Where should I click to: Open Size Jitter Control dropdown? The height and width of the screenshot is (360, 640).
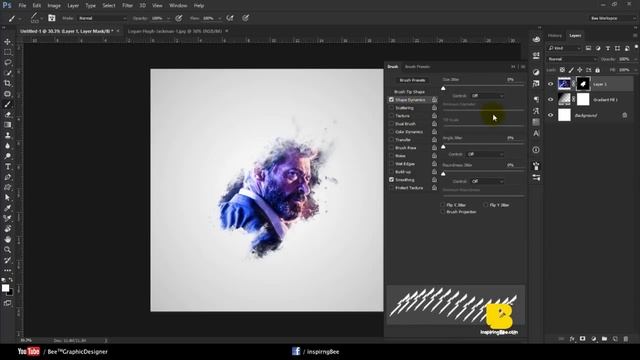[487, 96]
